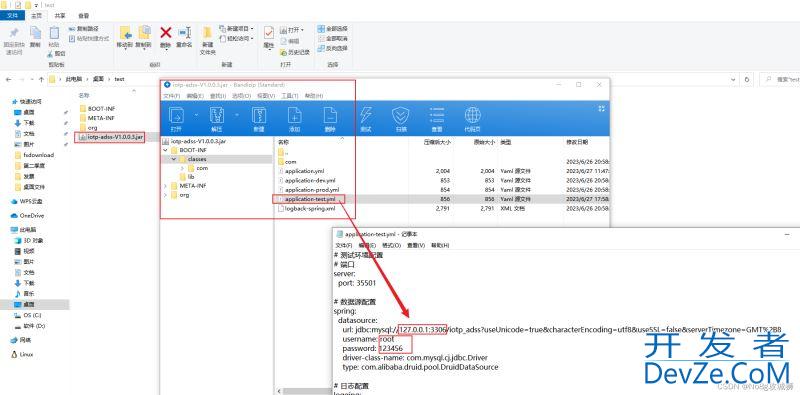Screen dimensions: 800x395
Task: Click Bandizip's Scan (扫描) shield icon
Action: click(401, 116)
